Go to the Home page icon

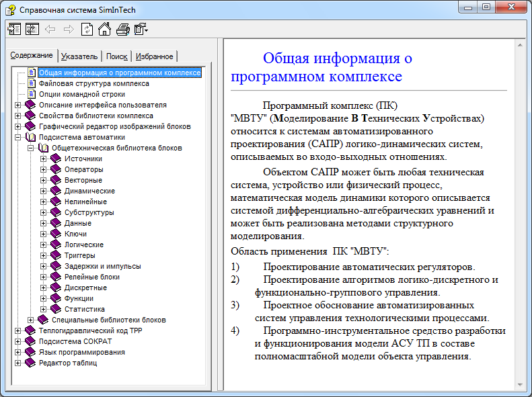pyautogui.click(x=104, y=29)
